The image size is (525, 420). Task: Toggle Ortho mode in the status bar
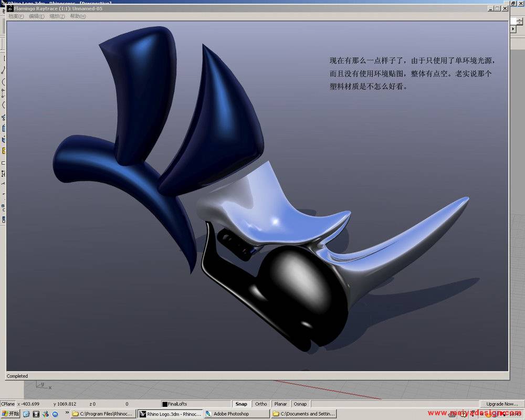[x=261, y=404]
